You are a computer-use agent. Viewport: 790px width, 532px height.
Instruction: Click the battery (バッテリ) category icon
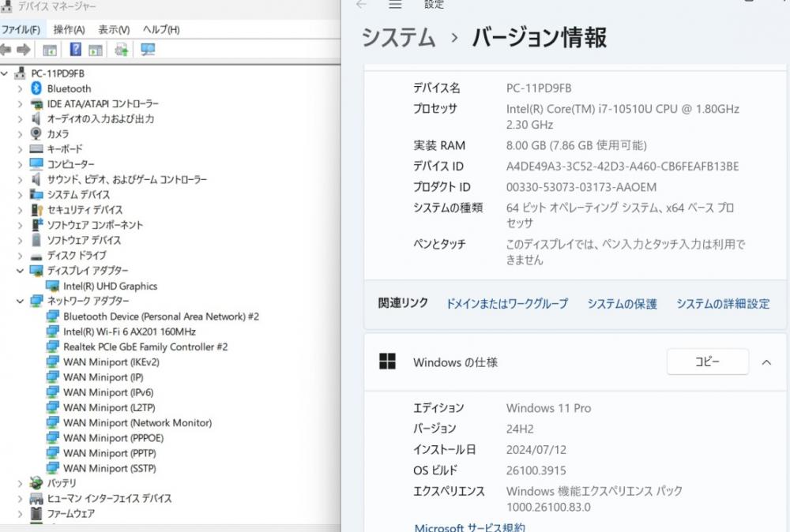click(36, 483)
